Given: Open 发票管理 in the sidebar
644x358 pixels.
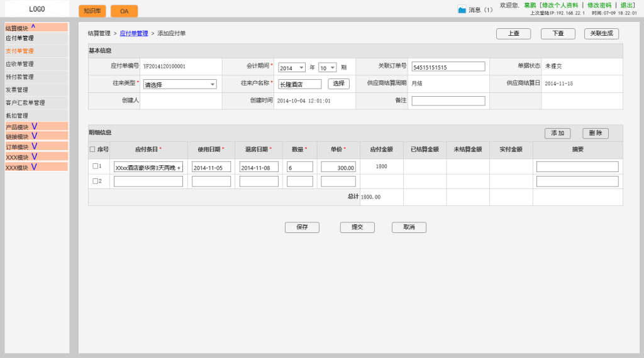Looking at the screenshot, I should (x=17, y=90).
